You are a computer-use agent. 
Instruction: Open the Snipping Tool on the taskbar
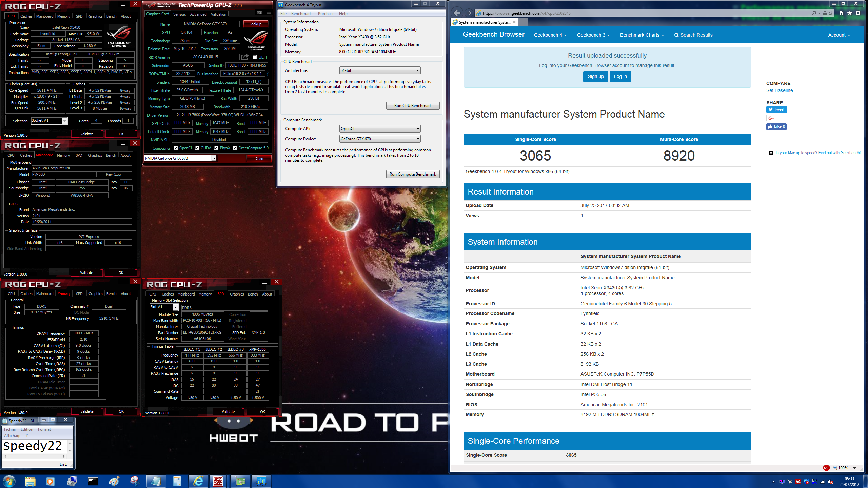tap(135, 481)
